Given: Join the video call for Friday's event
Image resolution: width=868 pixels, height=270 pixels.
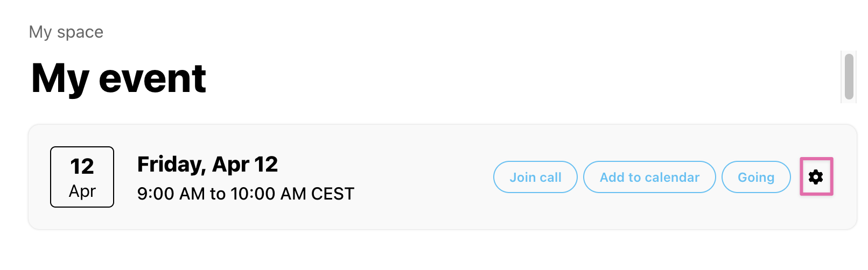Looking at the screenshot, I should (535, 177).
